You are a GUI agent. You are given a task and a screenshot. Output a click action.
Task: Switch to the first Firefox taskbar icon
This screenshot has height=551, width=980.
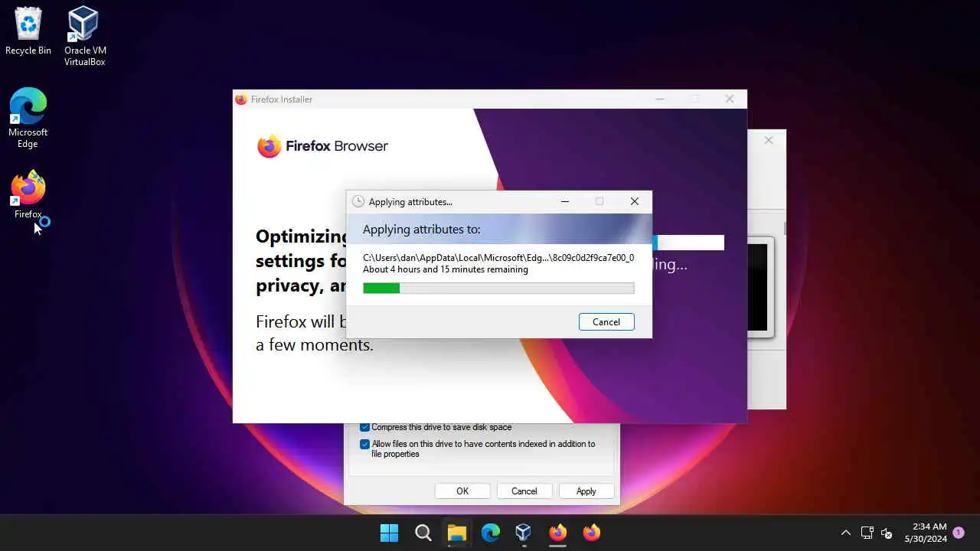[557, 533]
